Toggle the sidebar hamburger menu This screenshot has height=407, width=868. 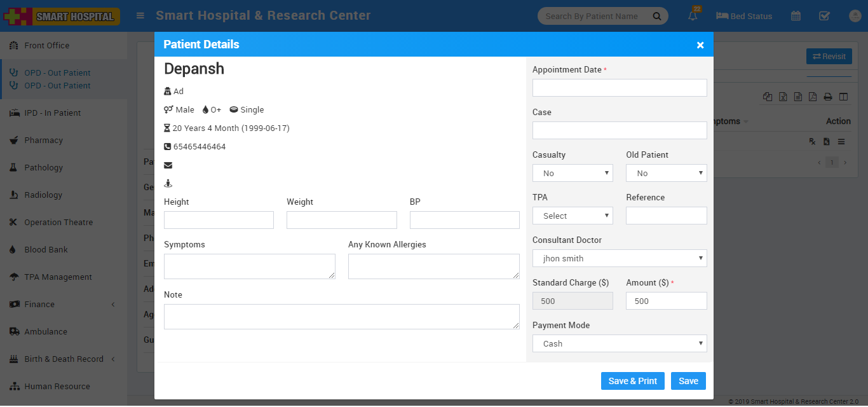tap(140, 16)
